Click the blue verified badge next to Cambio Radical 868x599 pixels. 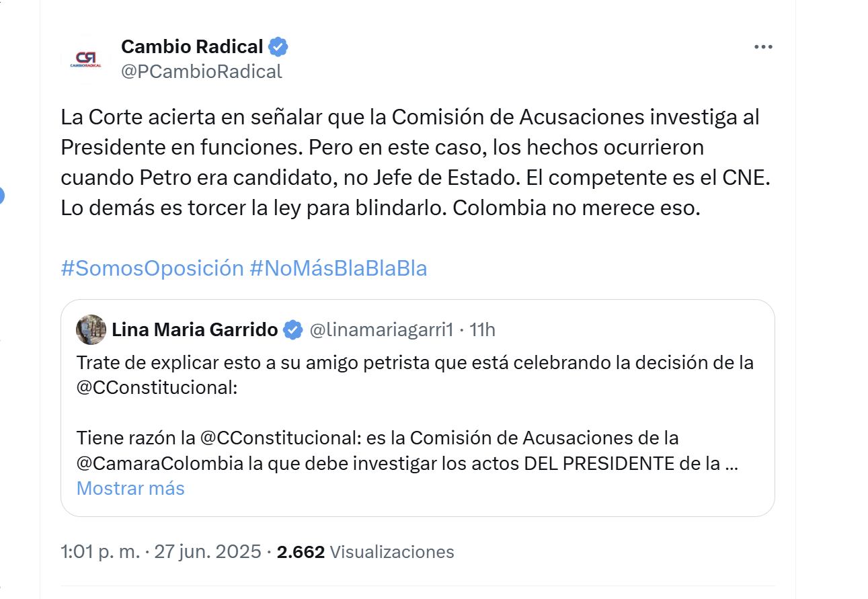coord(278,46)
